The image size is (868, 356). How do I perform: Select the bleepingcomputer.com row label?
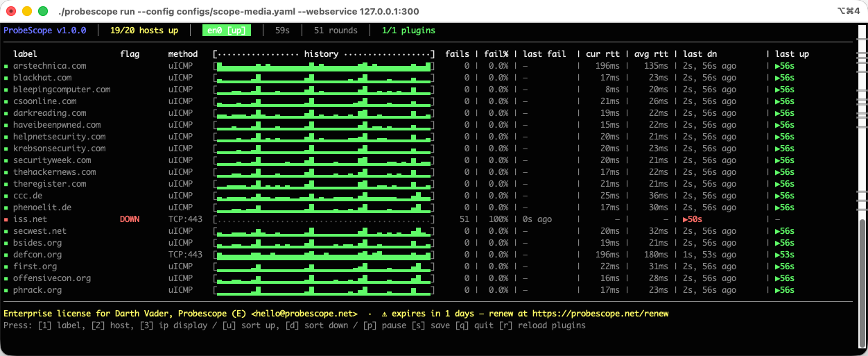[62, 90]
